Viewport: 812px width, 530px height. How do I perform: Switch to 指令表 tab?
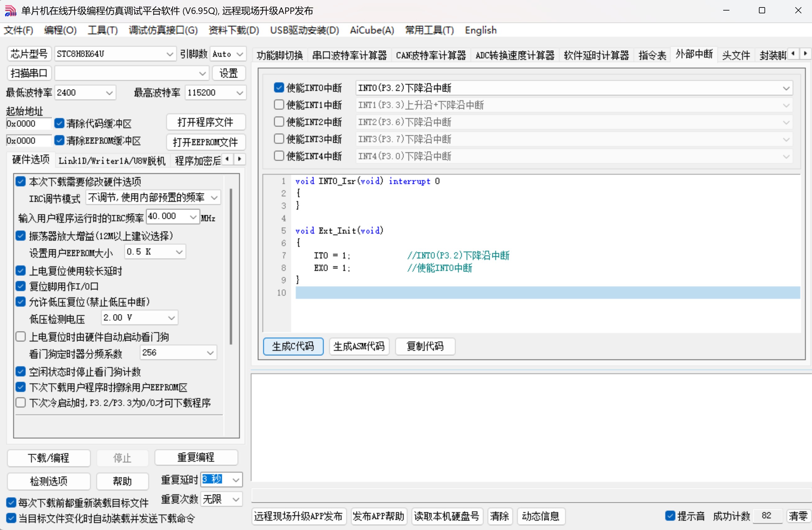pos(652,55)
